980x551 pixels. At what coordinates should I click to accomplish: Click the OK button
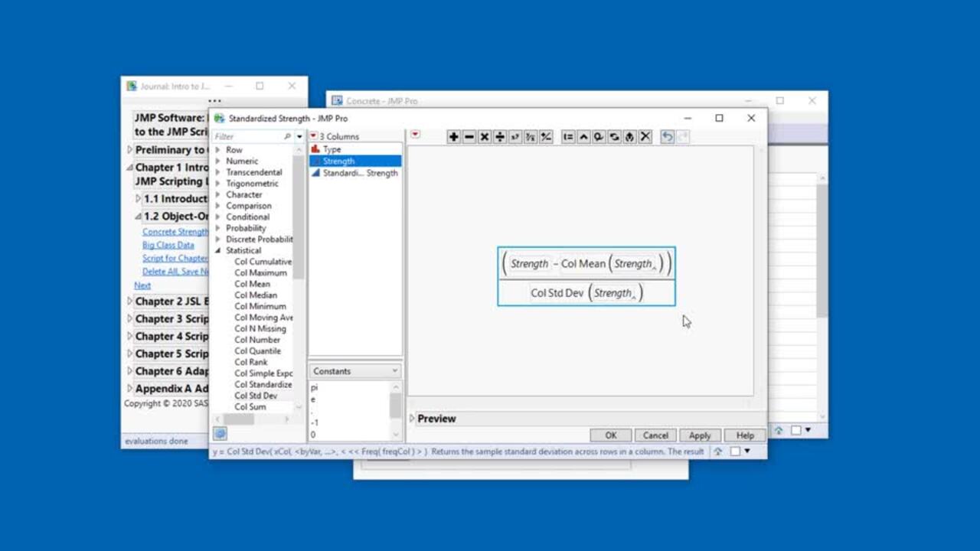(610, 435)
